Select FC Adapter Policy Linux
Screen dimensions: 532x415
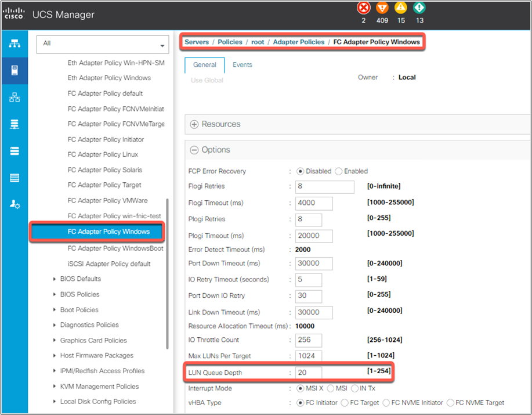[103, 155]
